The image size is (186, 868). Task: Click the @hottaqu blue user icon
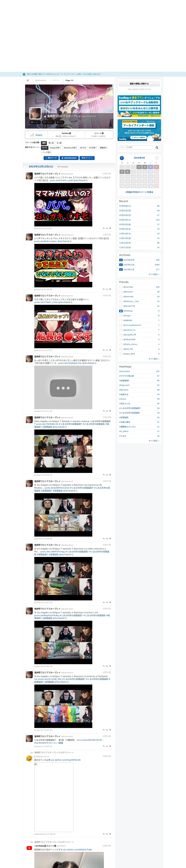[121, 311]
